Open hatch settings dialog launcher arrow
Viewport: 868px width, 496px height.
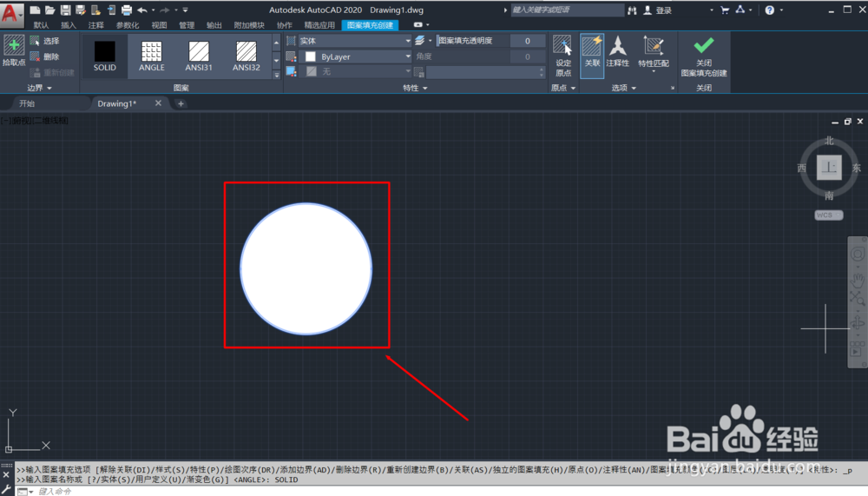click(672, 88)
